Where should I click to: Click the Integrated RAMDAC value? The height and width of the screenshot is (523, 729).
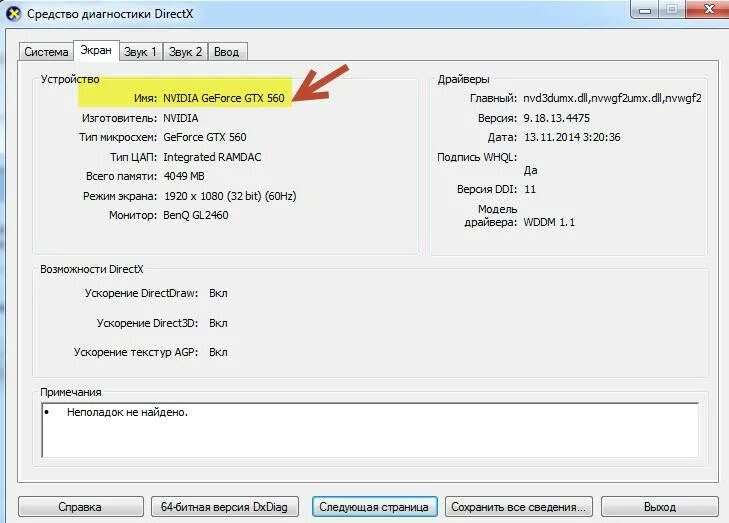212,157
